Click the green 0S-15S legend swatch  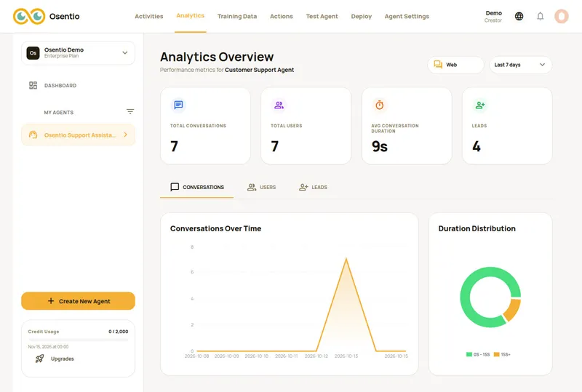pos(469,354)
